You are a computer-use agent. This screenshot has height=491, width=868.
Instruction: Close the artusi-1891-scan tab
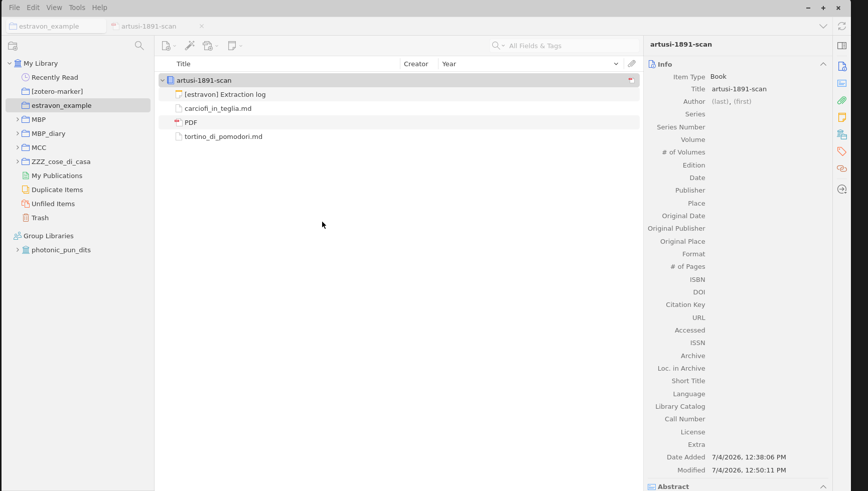pos(202,26)
